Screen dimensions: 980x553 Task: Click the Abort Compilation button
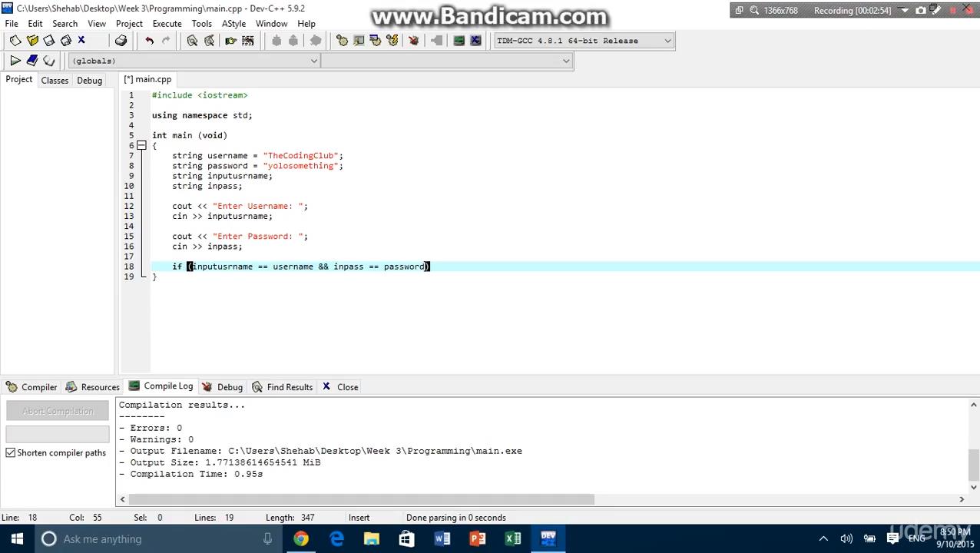pyautogui.click(x=58, y=412)
